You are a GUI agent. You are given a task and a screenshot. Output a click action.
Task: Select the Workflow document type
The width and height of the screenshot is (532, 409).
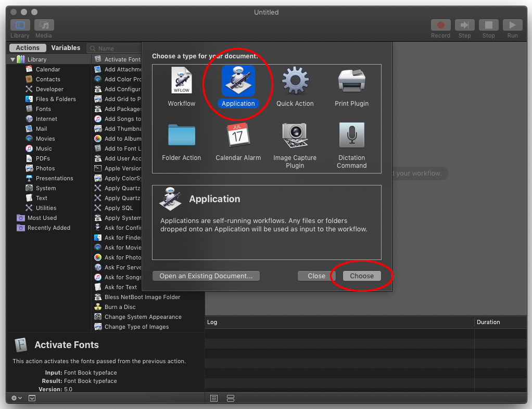tap(182, 87)
